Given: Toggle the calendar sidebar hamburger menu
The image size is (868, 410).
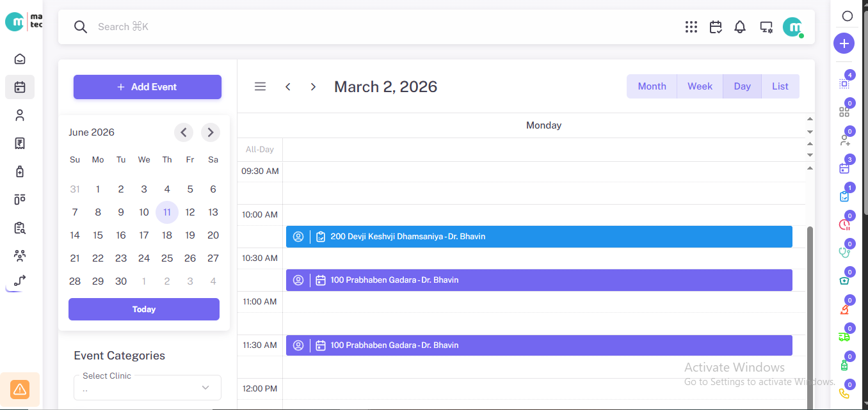Looking at the screenshot, I should click(260, 86).
